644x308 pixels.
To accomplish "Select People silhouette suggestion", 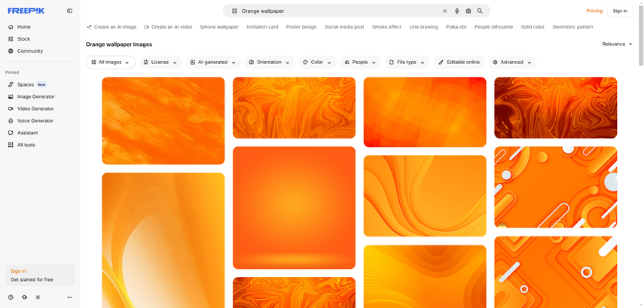I will [493, 26].
